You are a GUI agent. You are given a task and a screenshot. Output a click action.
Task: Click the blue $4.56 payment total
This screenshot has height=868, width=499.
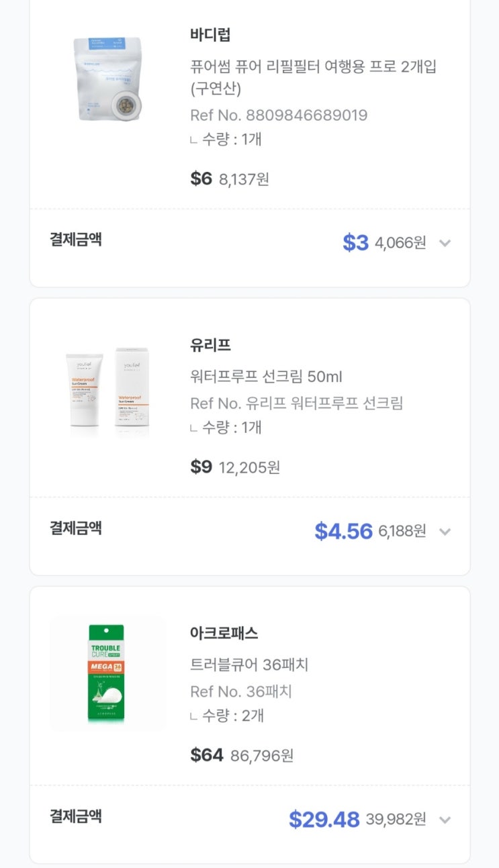pos(343,532)
